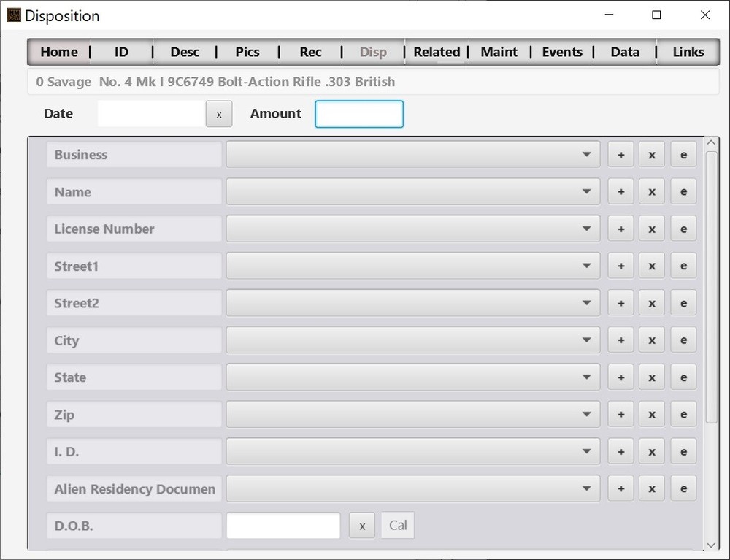Switch to the Related tab
Viewport: 730px width, 560px height.
(x=437, y=52)
